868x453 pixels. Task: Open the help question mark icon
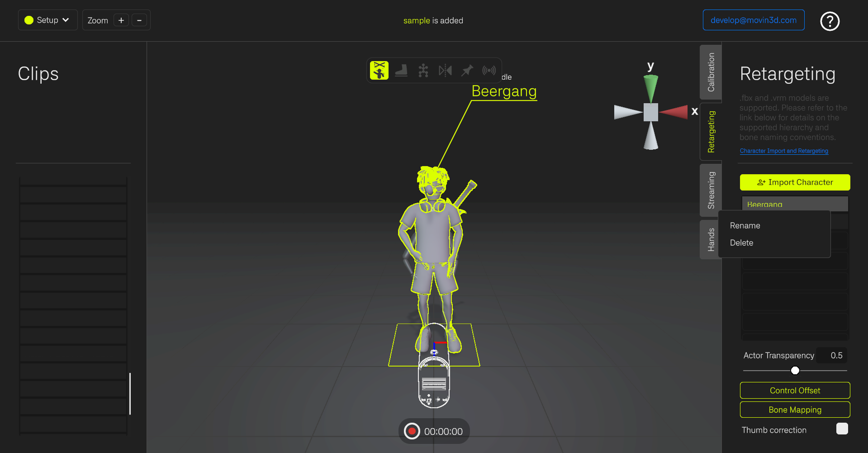coord(830,21)
